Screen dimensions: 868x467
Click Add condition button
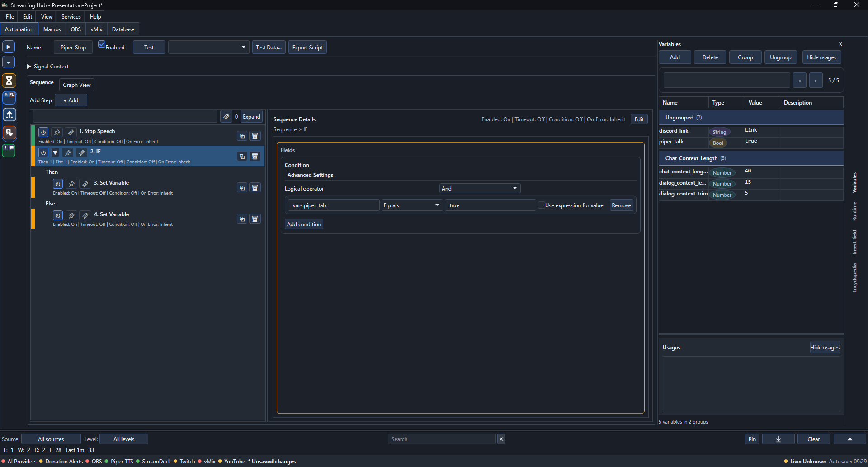[x=304, y=224]
